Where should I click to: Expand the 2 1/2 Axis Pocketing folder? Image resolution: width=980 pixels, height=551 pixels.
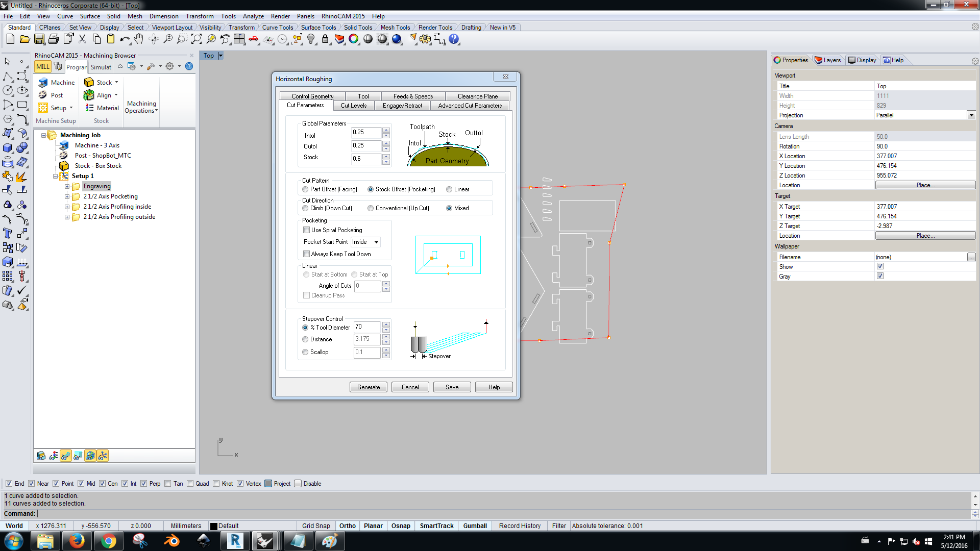(67, 196)
